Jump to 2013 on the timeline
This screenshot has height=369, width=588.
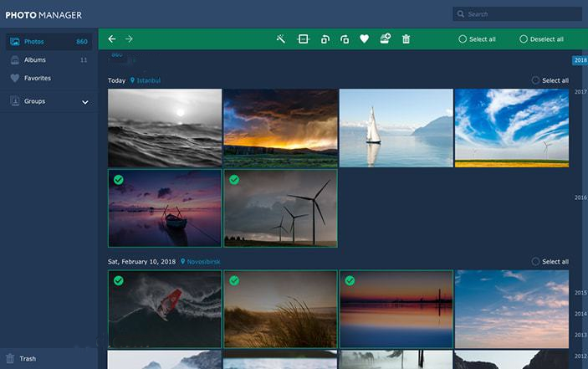click(580, 335)
